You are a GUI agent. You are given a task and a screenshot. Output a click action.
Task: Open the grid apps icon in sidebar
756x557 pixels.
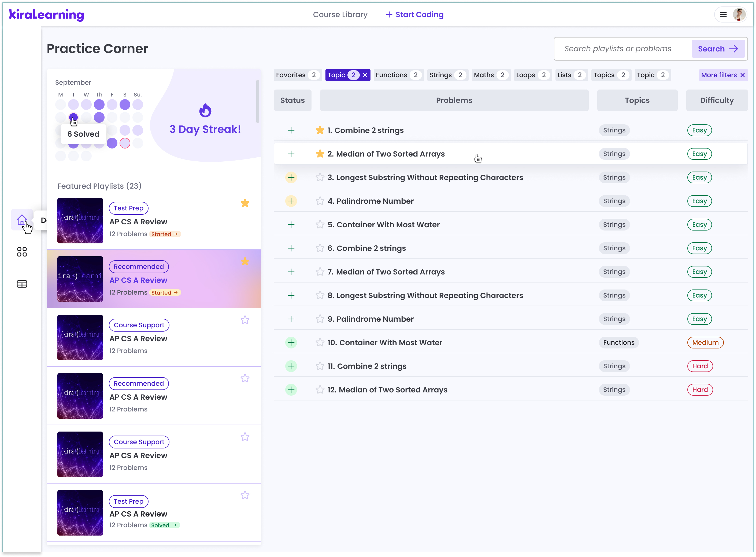coord(21,252)
